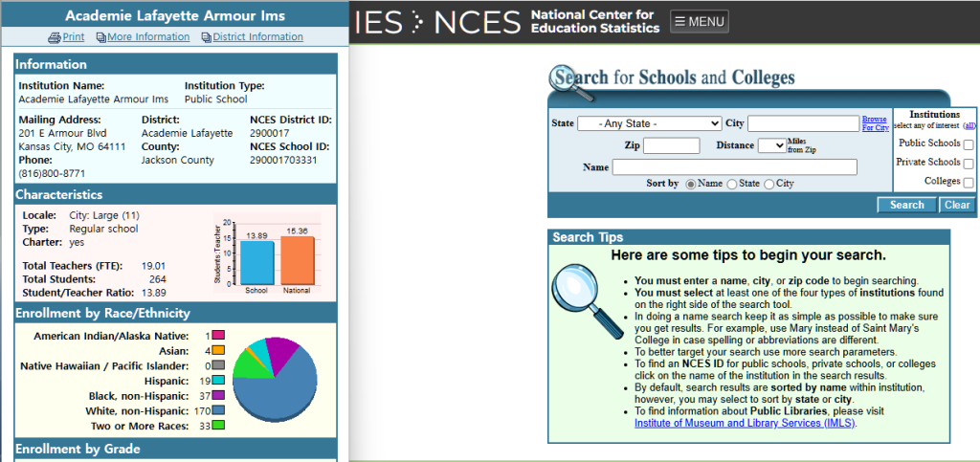Click the Institution Type Public School value
The image size is (980, 462).
pyautogui.click(x=215, y=99)
